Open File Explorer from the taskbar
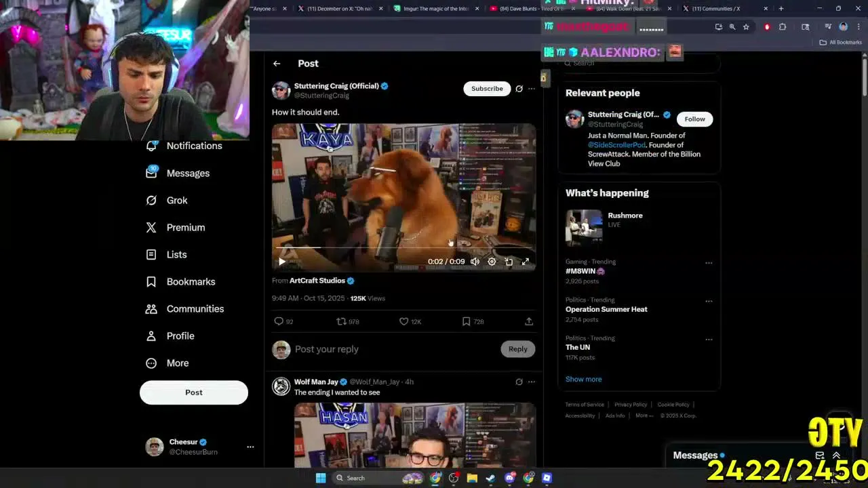The height and width of the screenshot is (488, 868). click(472, 478)
